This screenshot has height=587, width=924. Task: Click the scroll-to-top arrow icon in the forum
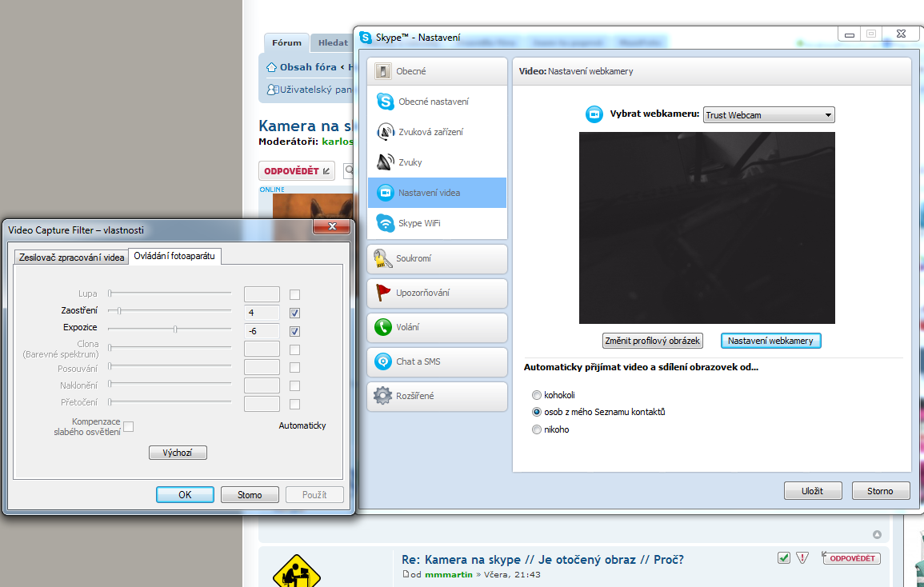tap(877, 534)
